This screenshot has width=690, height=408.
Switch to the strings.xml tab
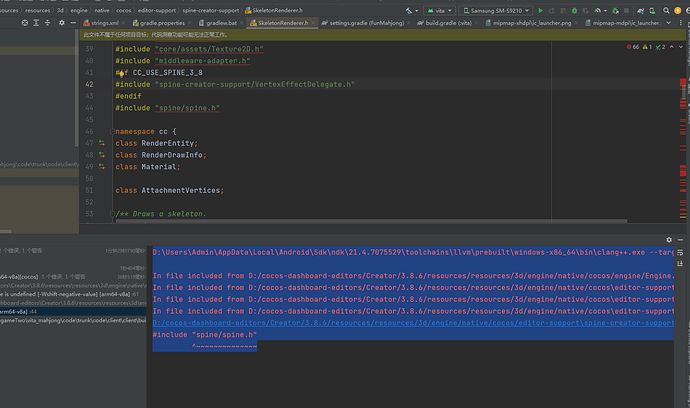point(104,23)
